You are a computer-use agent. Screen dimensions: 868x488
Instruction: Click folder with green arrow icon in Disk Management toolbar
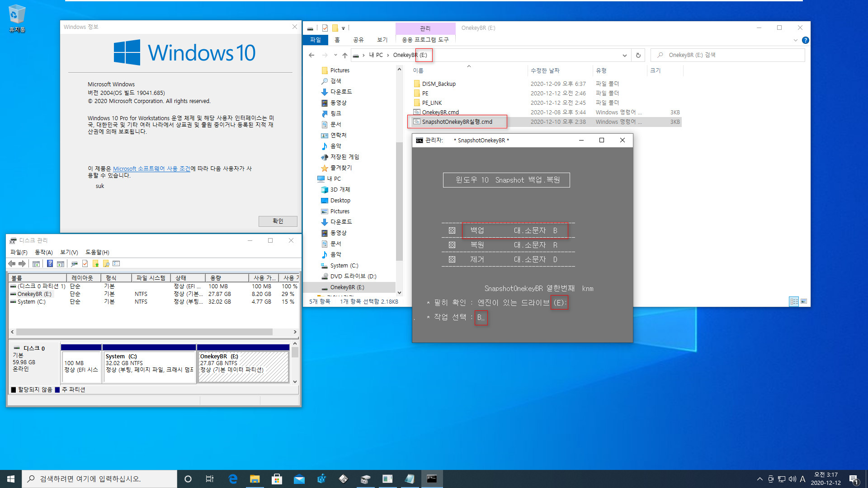tap(95, 264)
